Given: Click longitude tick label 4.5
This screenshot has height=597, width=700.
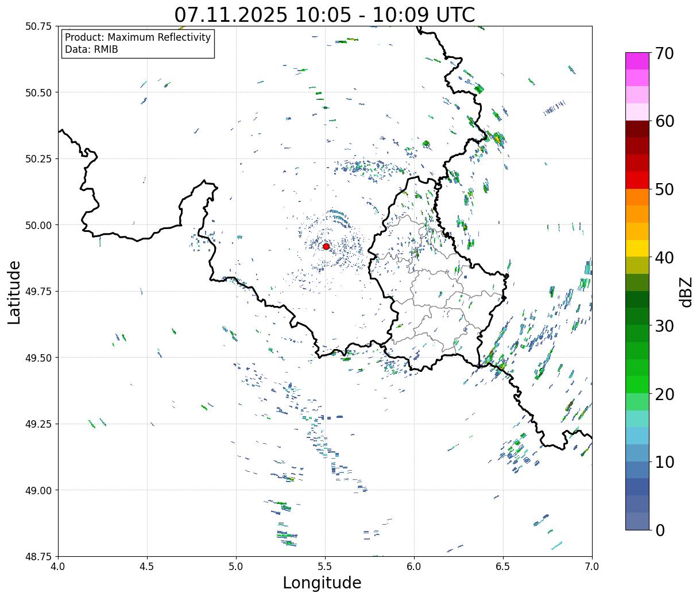Looking at the screenshot, I should [147, 567].
